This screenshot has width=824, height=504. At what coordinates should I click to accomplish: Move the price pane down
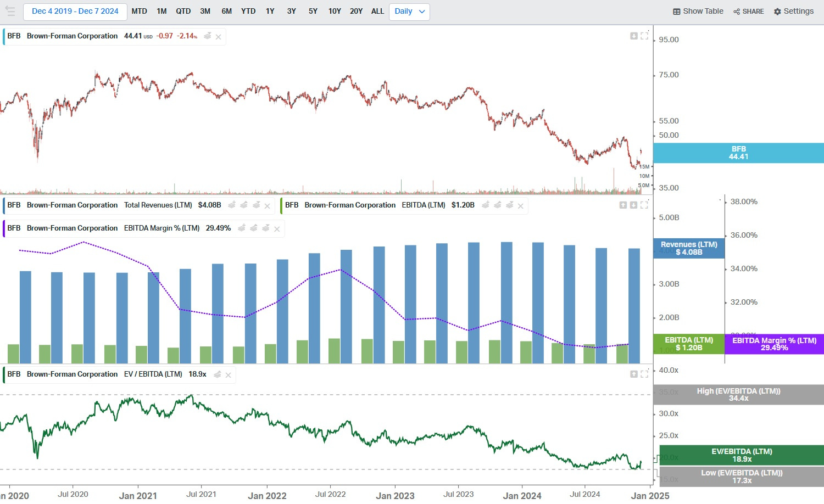(634, 36)
